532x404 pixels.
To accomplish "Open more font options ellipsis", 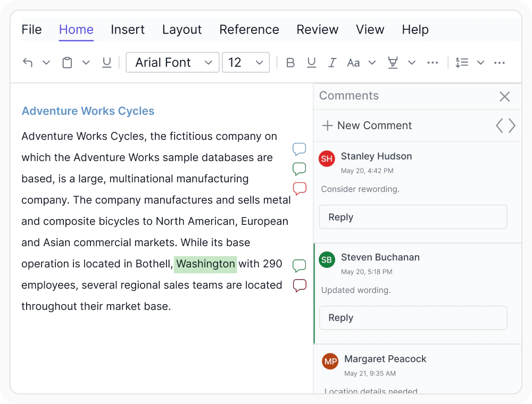I will tap(433, 63).
